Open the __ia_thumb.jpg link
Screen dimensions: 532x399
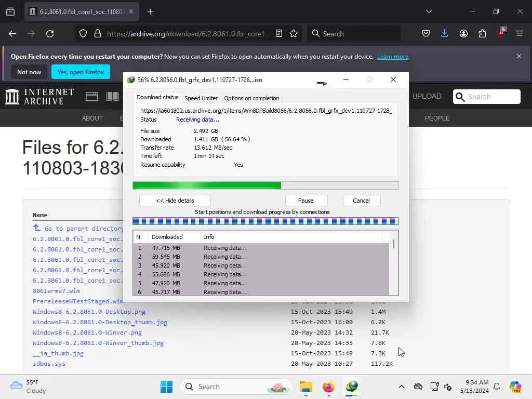58,353
